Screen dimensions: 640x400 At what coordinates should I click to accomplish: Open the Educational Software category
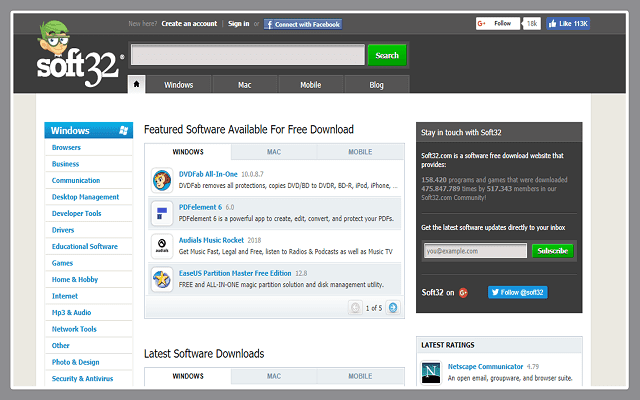click(x=84, y=247)
